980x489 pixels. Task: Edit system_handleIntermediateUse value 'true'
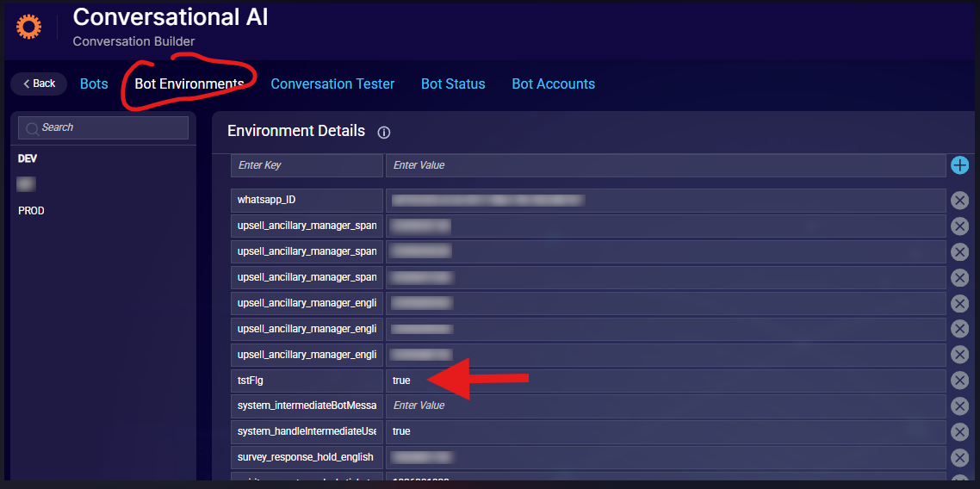click(x=666, y=431)
